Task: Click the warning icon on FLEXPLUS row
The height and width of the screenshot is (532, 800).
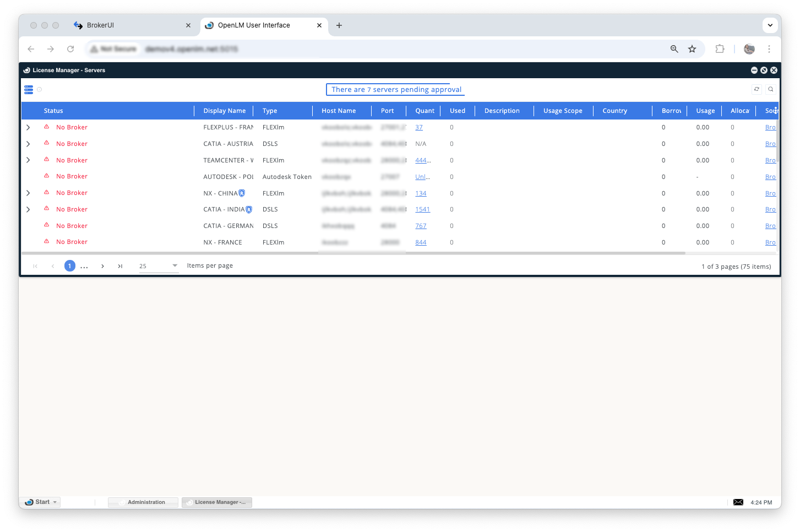Action: click(x=47, y=127)
